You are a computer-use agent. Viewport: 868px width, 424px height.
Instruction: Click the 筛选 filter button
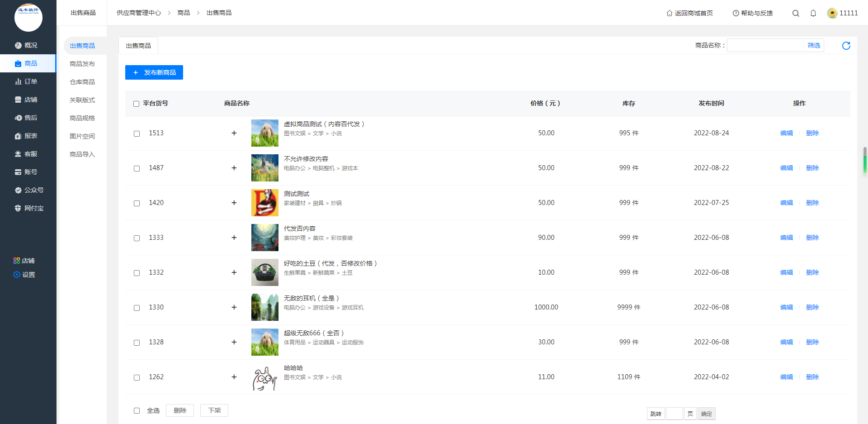coord(814,45)
